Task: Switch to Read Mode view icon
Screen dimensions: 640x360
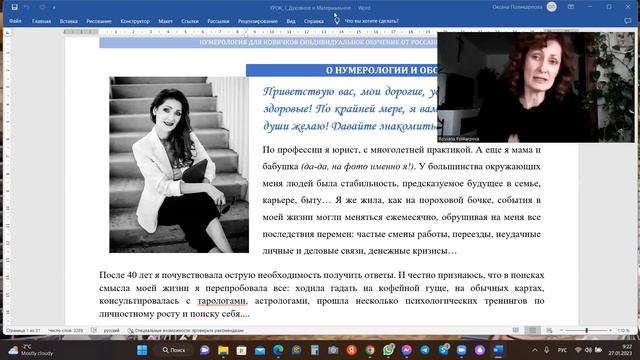Action: click(x=516, y=330)
